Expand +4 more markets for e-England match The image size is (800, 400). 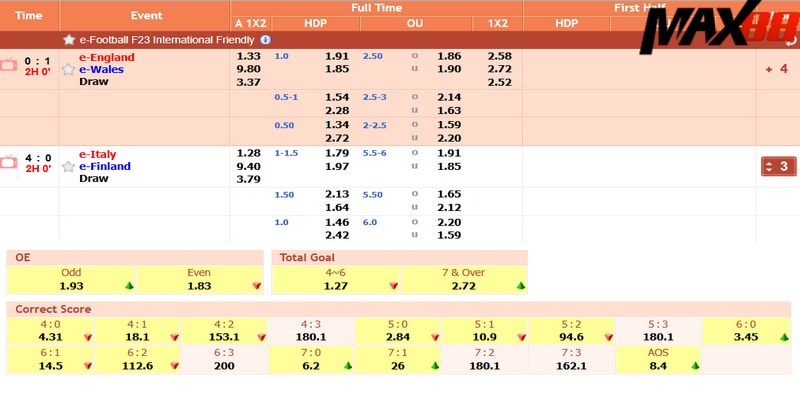[777, 69]
